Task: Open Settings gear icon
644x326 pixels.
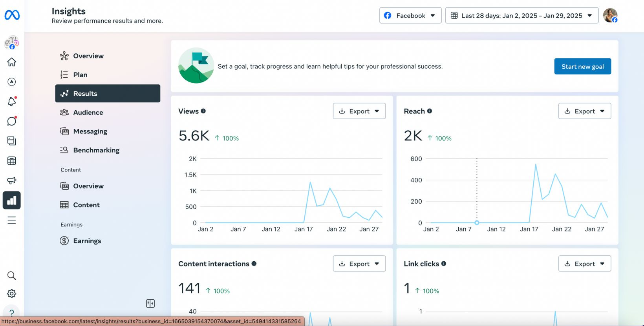Action: (12, 293)
